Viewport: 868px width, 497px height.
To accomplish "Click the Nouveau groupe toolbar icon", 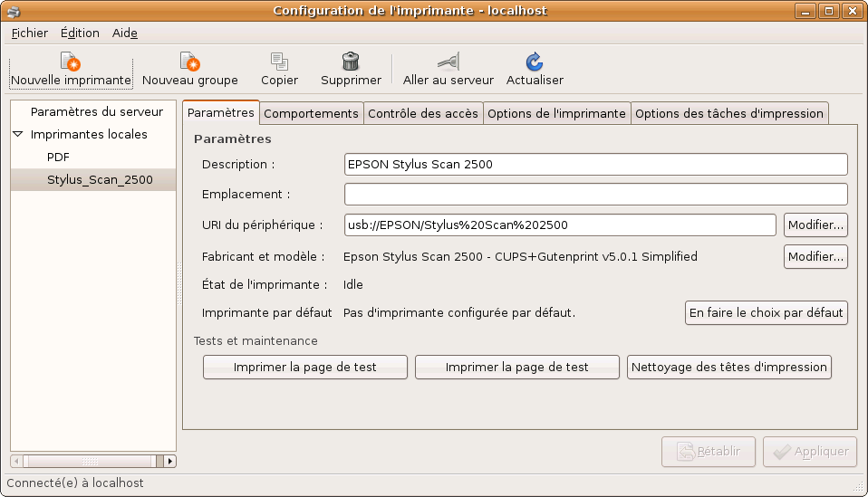I will 189,62.
